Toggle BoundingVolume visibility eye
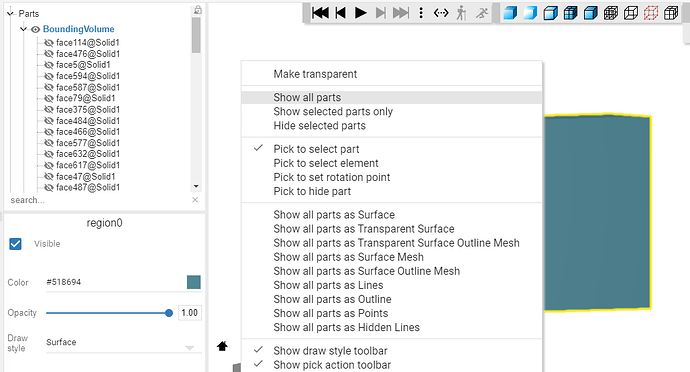Image resolution: width=690 pixels, height=372 pixels. [35, 29]
